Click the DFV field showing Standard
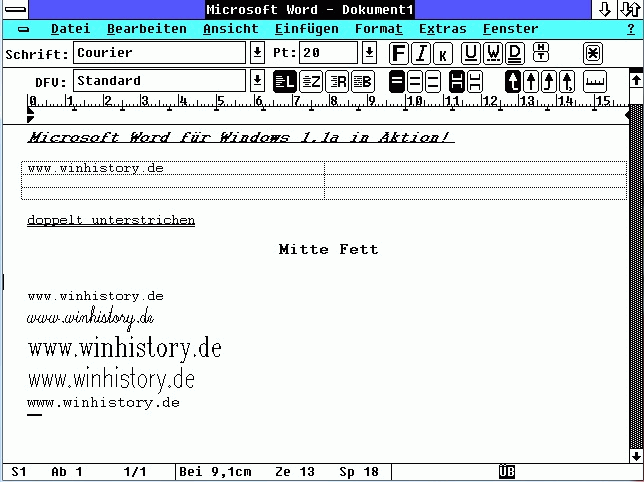The height and width of the screenshot is (482, 644). click(x=159, y=80)
